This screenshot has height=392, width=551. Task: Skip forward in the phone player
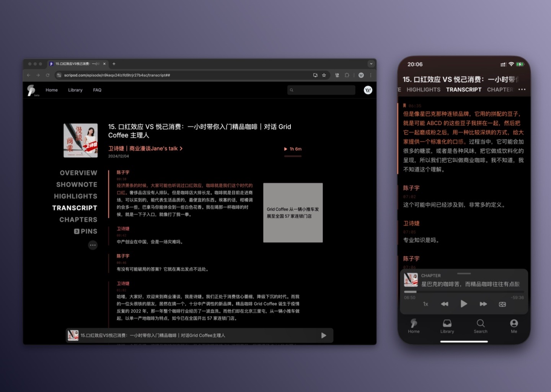point(483,304)
